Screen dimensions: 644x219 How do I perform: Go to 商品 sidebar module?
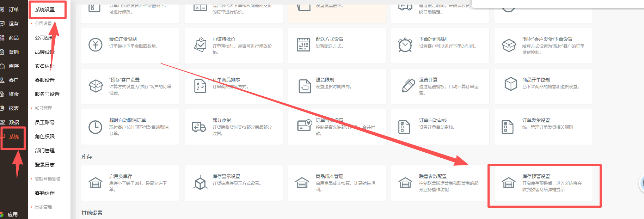14,38
